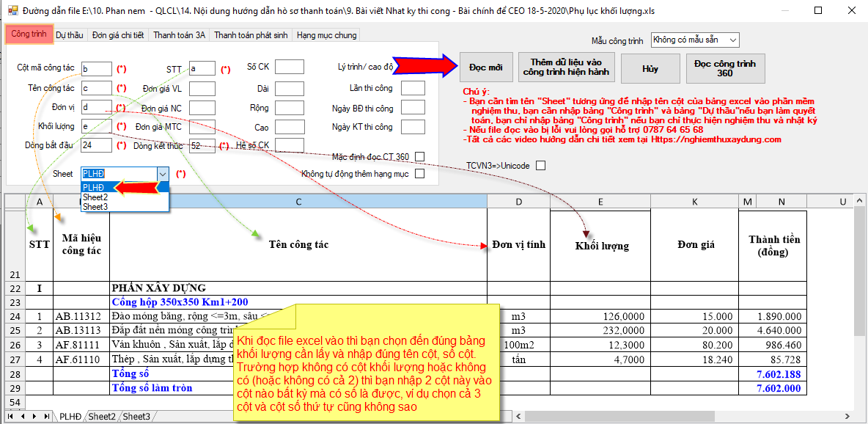Click the application icon in title bar

[x=12, y=11]
